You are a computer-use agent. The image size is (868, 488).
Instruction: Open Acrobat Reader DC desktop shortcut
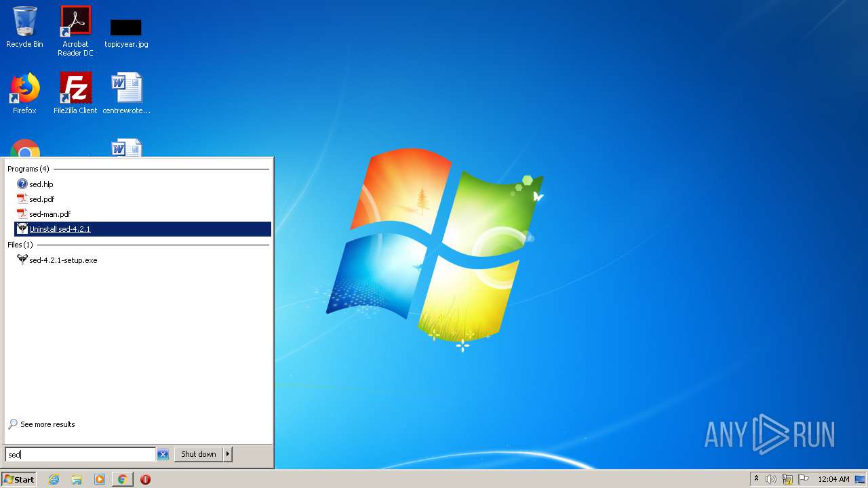click(x=75, y=30)
